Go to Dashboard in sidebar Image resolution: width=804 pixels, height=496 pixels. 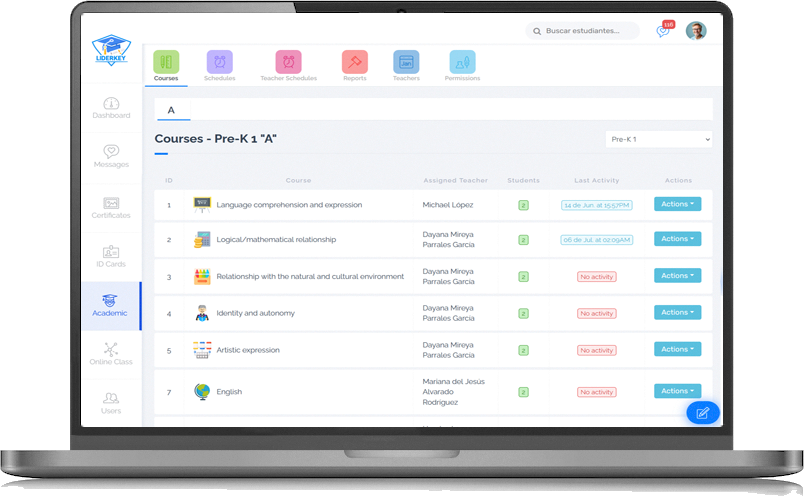coord(111,108)
